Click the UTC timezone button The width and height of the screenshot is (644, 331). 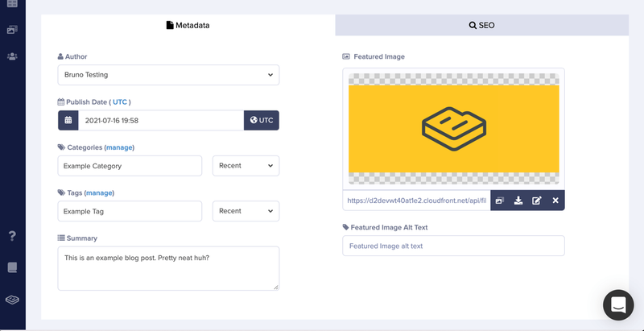coord(262,120)
